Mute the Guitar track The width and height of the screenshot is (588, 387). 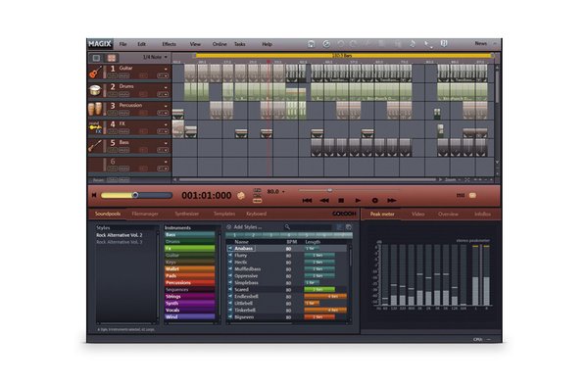pyautogui.click(x=124, y=75)
